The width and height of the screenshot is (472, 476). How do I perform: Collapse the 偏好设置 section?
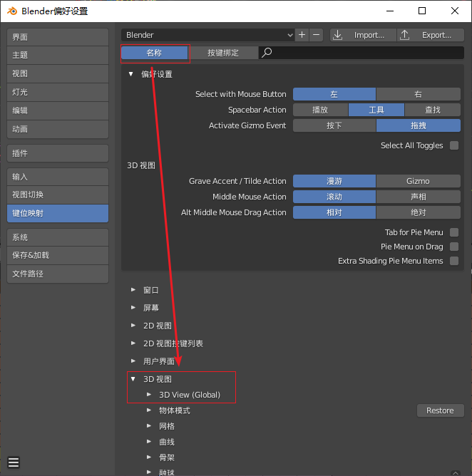(x=131, y=74)
